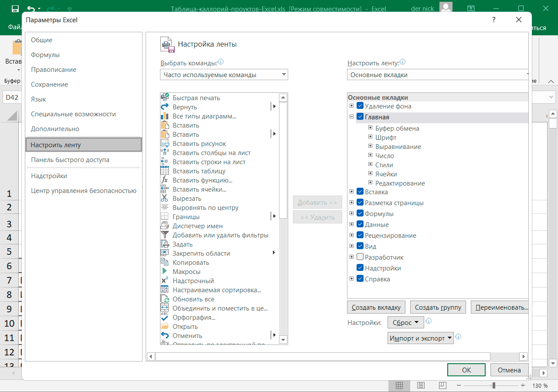
Task: Click the Quick Print (Быстрая печать) command icon
Action: click(x=165, y=98)
